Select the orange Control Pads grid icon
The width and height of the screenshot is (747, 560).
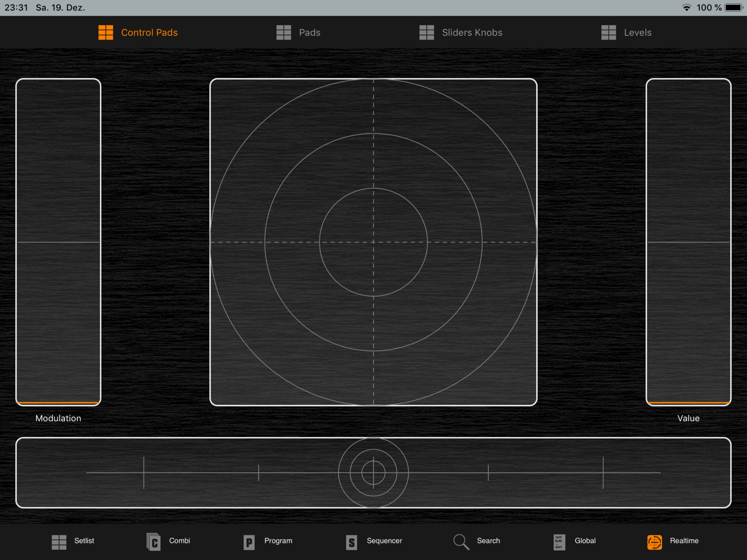(x=106, y=33)
